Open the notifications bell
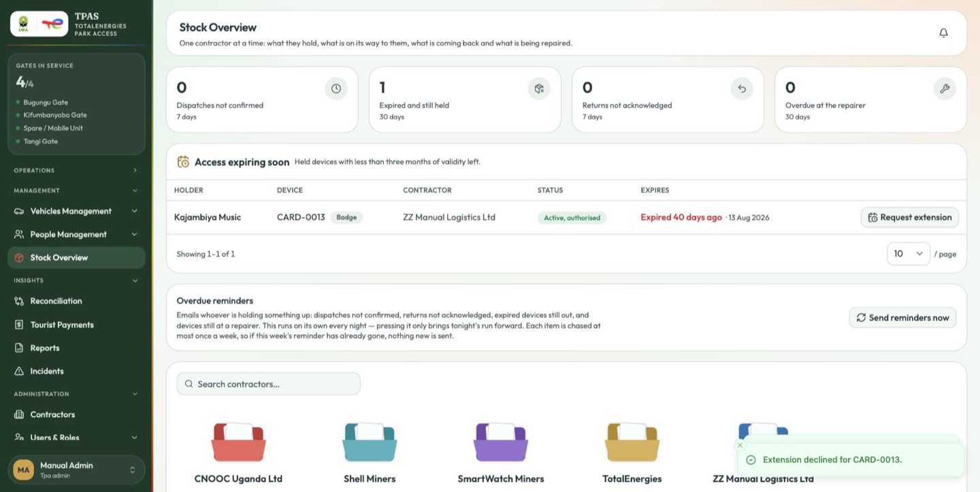 [943, 33]
